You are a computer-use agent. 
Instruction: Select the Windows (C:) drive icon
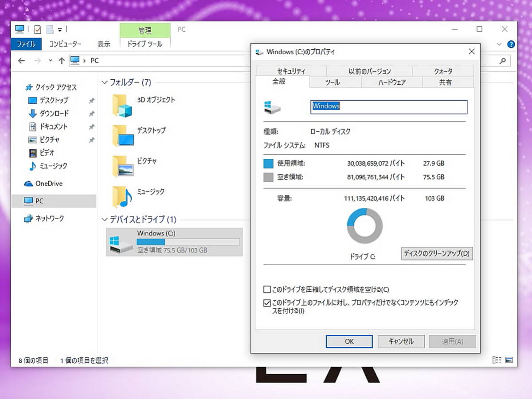pyautogui.click(x=121, y=244)
